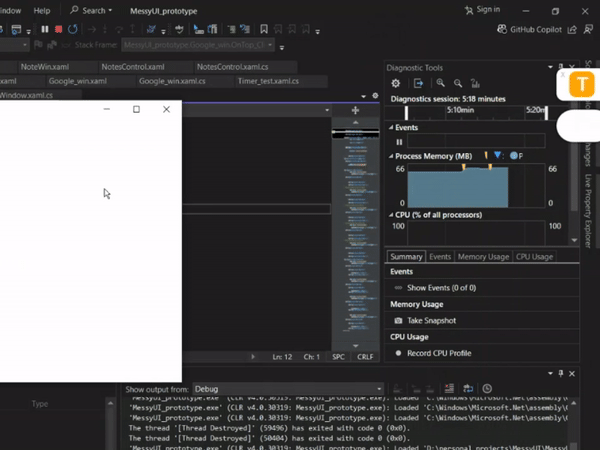
Task: Open the Help menu
Action: pyautogui.click(x=42, y=11)
